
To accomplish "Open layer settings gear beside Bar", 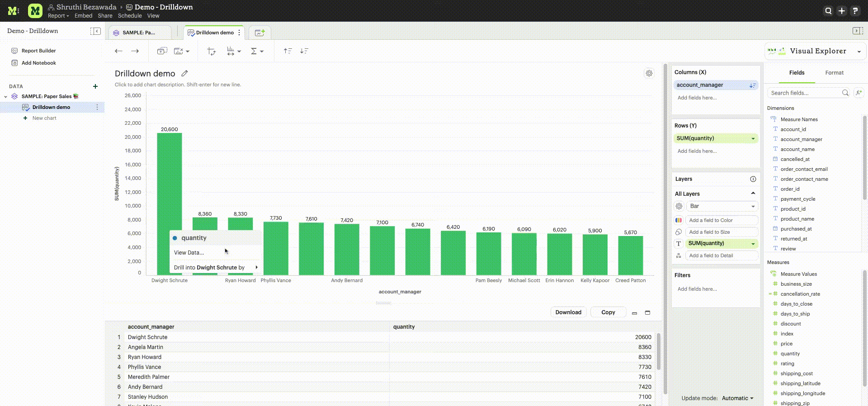I will 679,206.
